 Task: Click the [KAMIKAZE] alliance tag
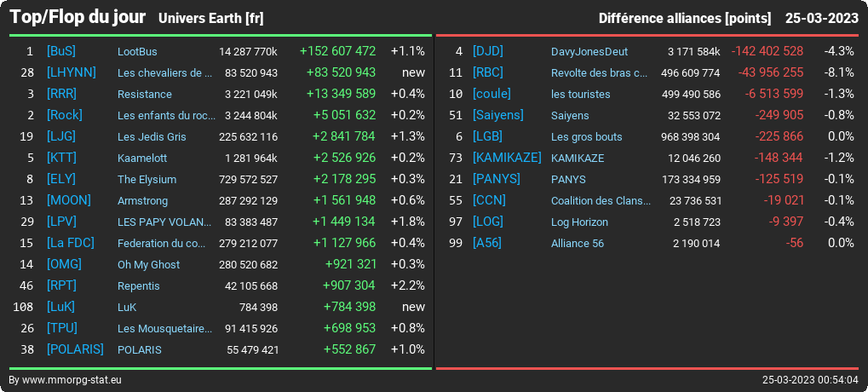pyautogui.click(x=507, y=158)
